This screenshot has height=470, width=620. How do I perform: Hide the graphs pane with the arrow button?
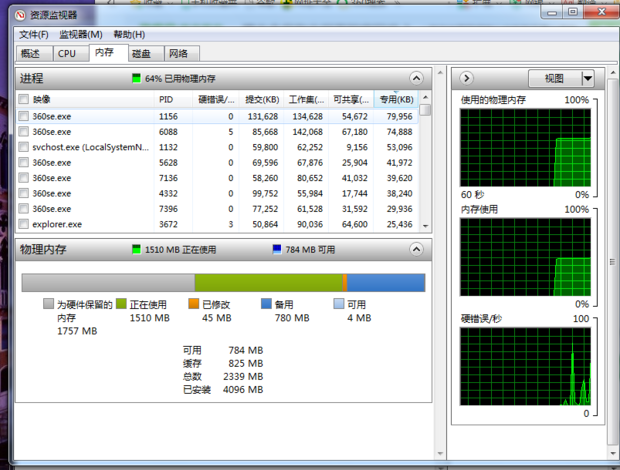(467, 78)
